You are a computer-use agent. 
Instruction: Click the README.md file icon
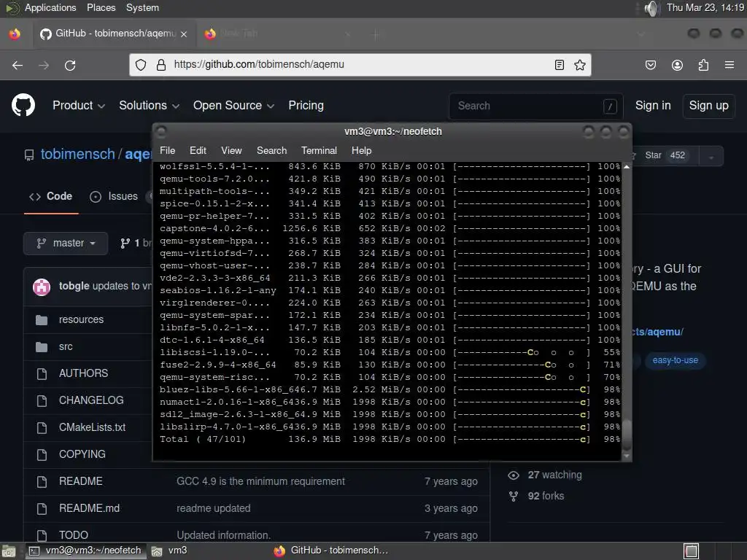pos(42,508)
